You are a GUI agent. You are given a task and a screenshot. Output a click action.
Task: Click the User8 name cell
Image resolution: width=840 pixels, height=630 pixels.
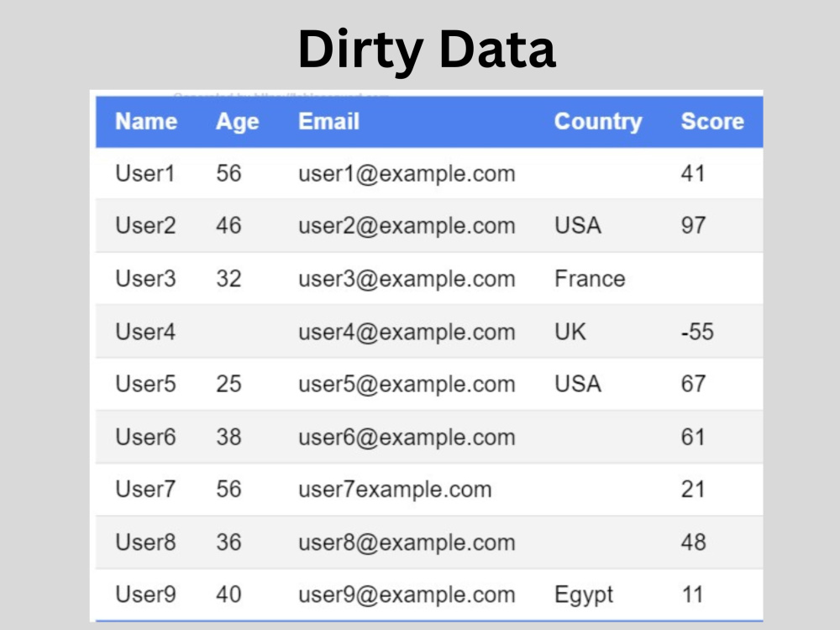tap(145, 542)
